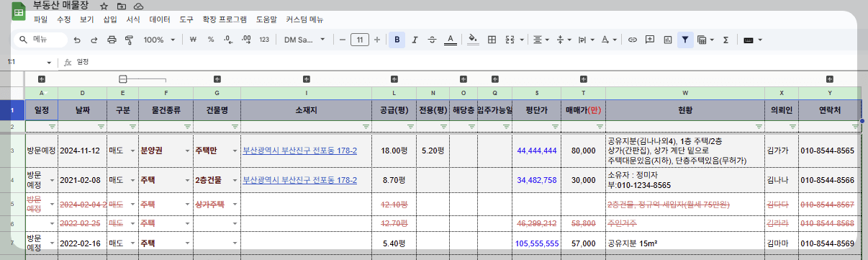The width and height of the screenshot is (868, 260).
Task: Click the font size field showing 11
Action: (x=360, y=40)
